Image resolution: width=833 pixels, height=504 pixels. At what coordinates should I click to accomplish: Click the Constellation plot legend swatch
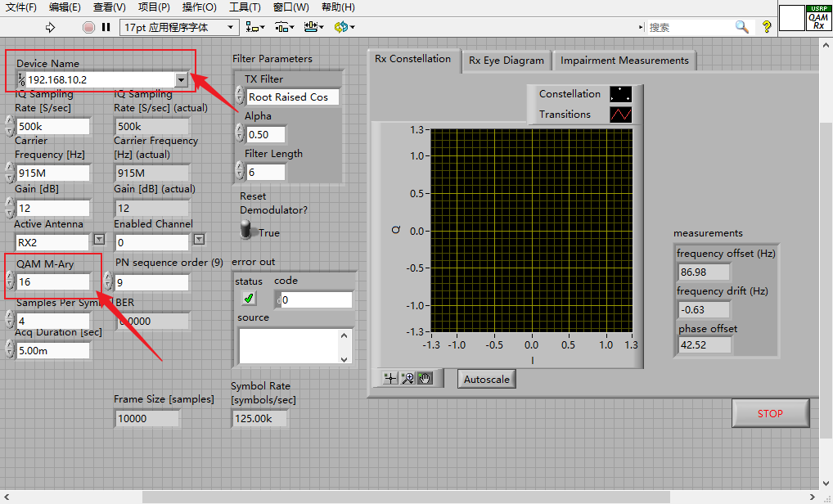[x=620, y=94]
